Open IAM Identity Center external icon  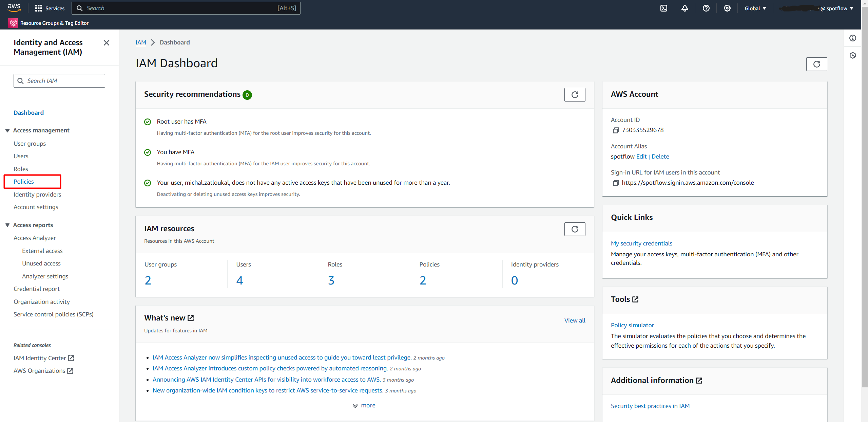click(x=71, y=358)
